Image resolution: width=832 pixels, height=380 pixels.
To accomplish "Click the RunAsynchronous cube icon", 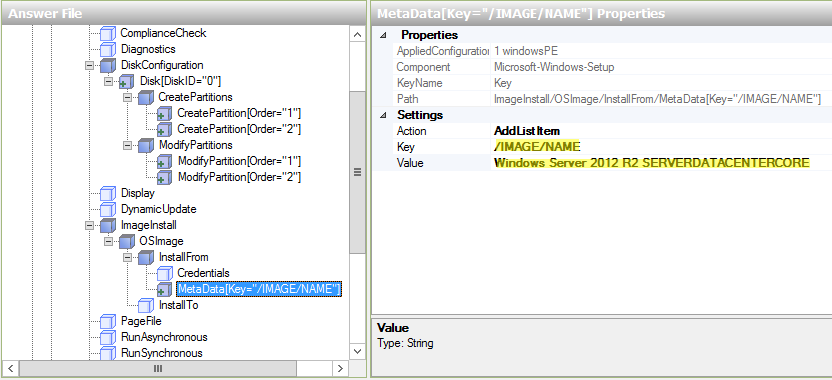I will coord(108,338).
